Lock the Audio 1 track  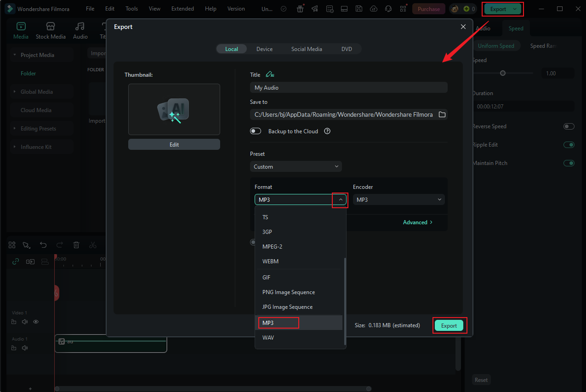tap(14, 348)
